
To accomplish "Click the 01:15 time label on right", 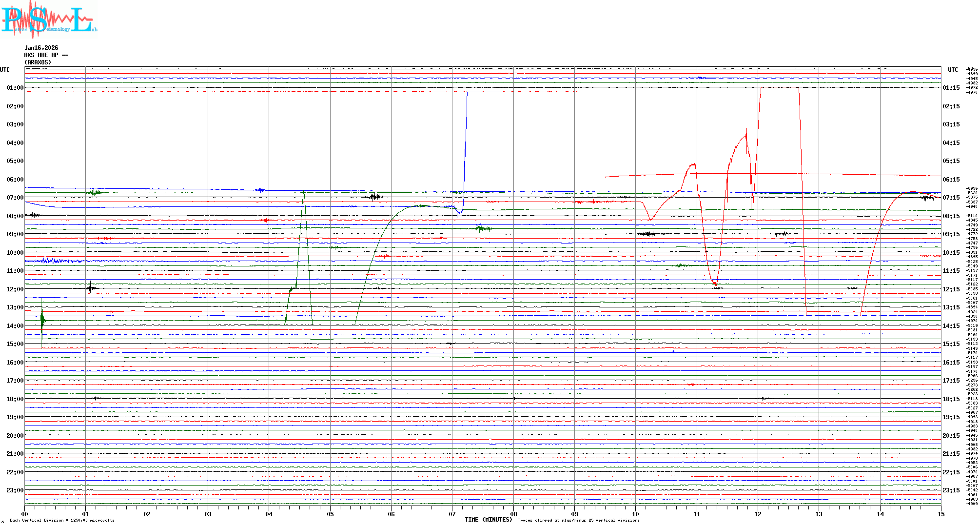I will [x=951, y=88].
